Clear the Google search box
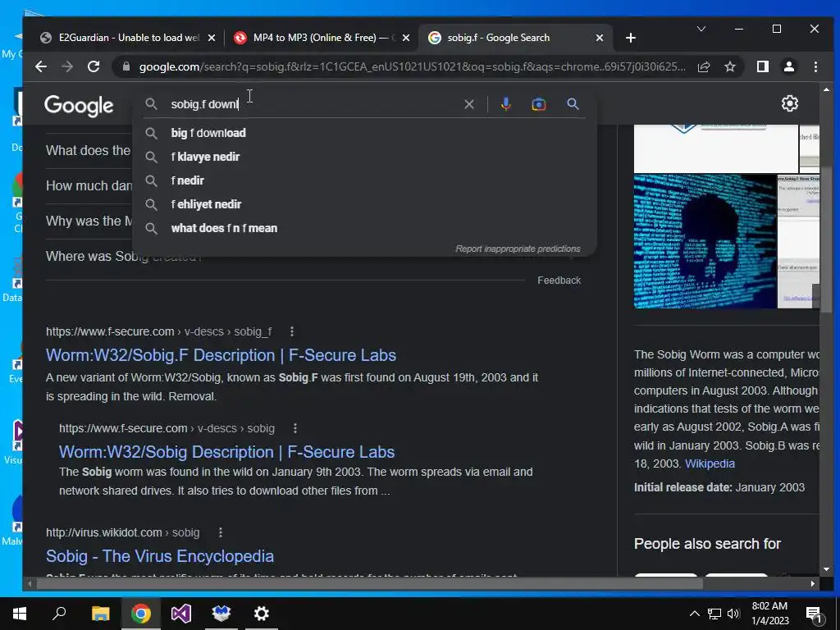Image resolution: width=840 pixels, height=630 pixels. click(468, 104)
